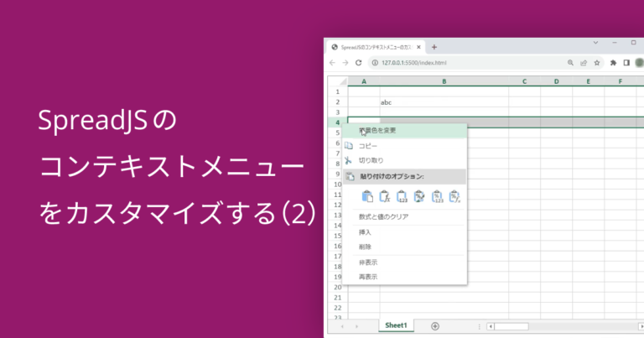Open browser side panel icon
Image resolution: width=644 pixels, height=338 pixels.
click(x=626, y=63)
